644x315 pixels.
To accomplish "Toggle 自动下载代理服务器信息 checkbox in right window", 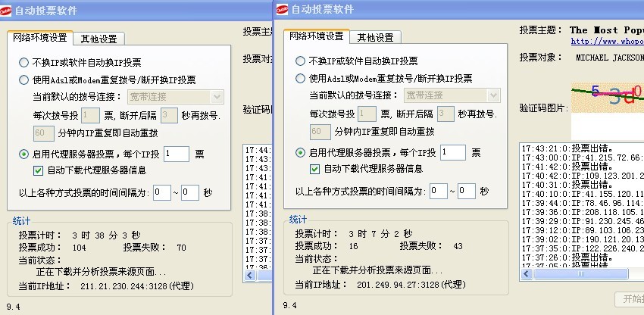I will pyautogui.click(x=314, y=169).
